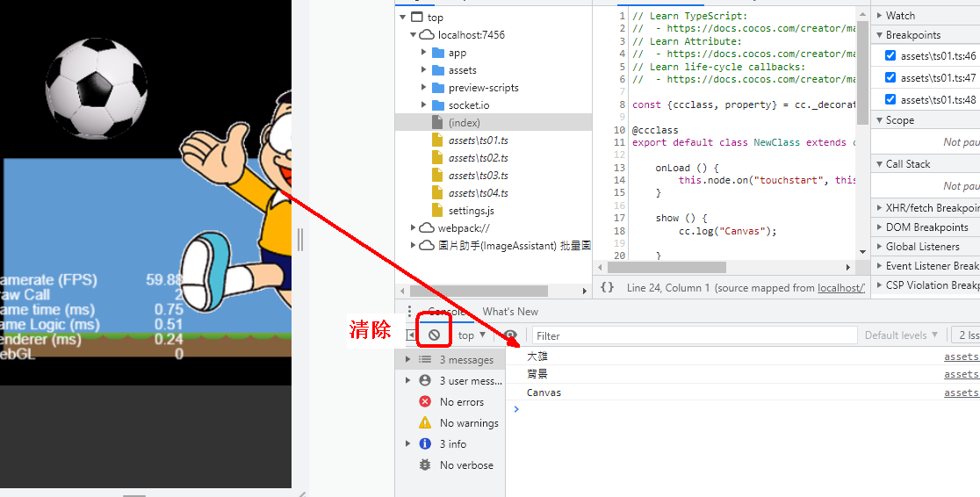Viewport: 980px width, 497px height.
Task: Click line number 18 in the gutter
Action: (x=619, y=231)
